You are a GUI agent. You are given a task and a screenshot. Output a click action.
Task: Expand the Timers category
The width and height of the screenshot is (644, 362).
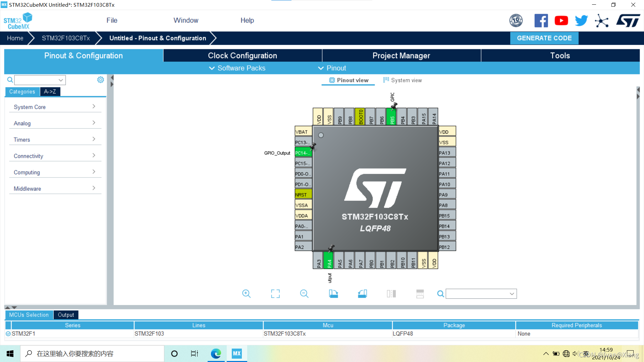55,140
